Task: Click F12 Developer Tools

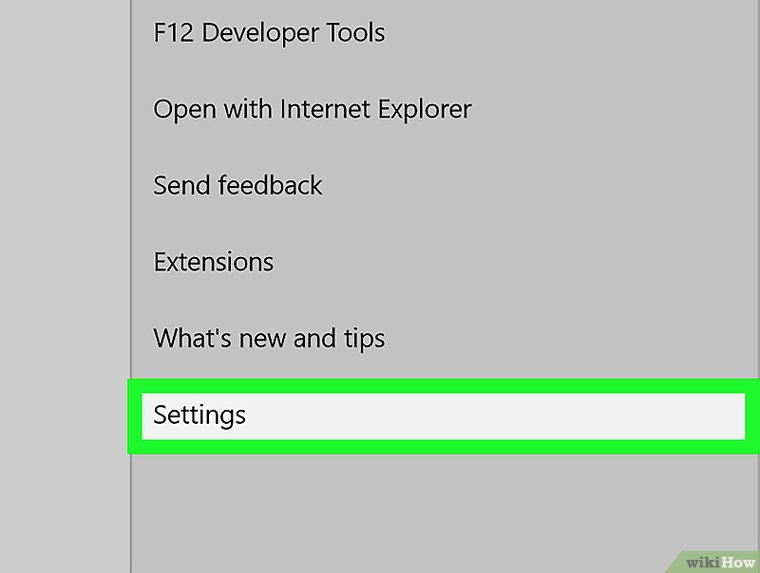Action: tap(269, 33)
